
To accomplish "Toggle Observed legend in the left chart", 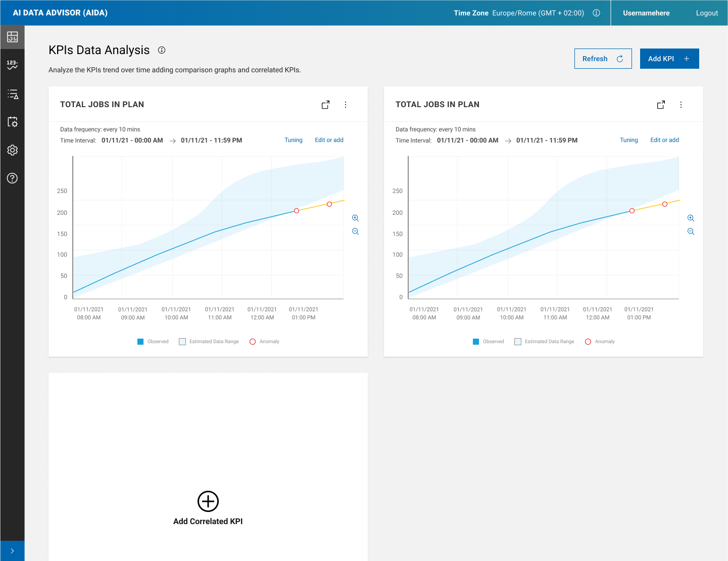I will coord(153,342).
